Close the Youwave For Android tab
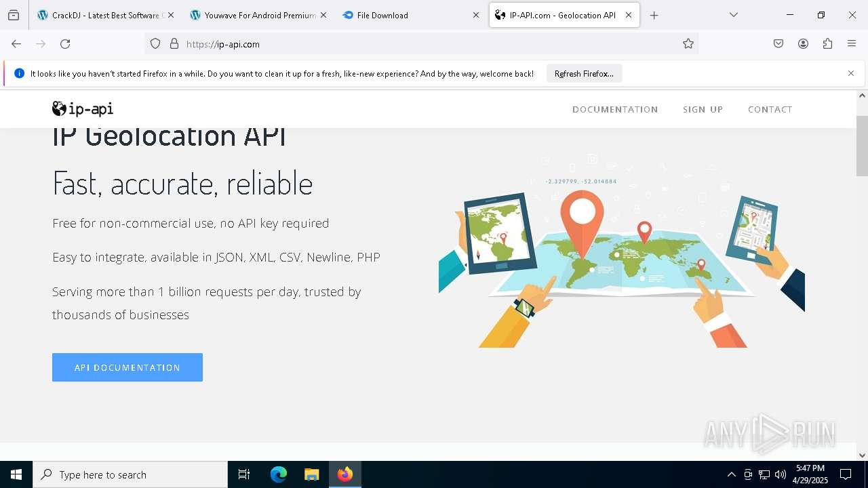This screenshot has width=868, height=488. pyautogui.click(x=323, y=15)
